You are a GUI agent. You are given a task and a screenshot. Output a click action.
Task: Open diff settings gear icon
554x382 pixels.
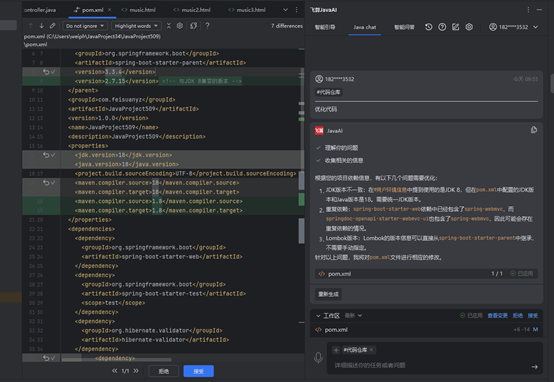pos(180,26)
